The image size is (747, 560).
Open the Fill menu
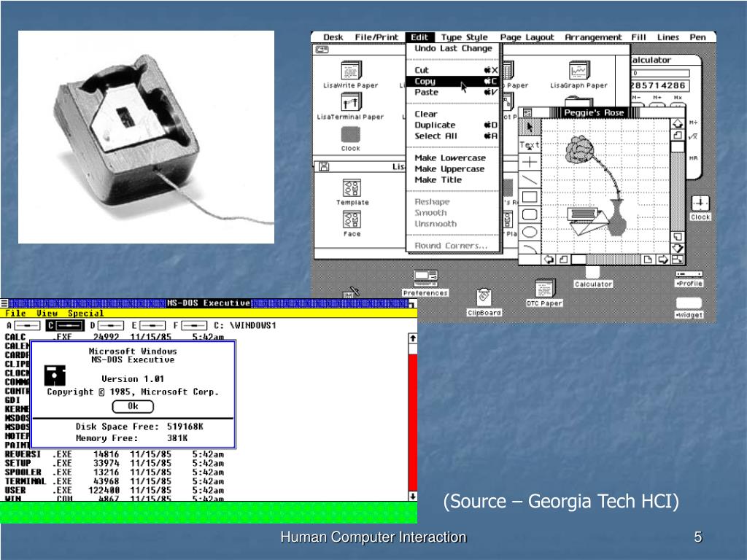639,37
